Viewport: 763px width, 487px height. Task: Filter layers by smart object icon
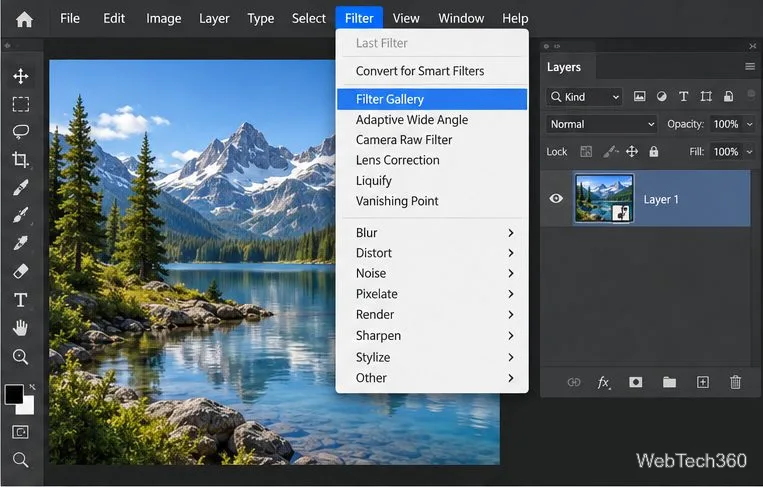(728, 96)
